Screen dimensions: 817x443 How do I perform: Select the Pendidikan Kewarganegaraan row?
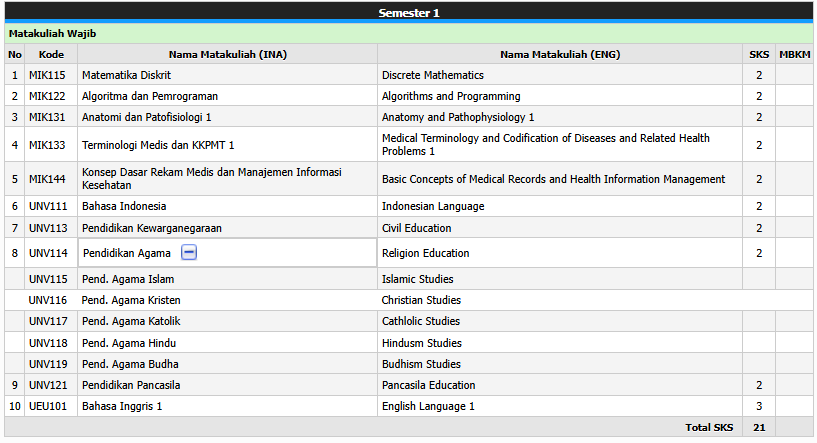tap(408, 228)
